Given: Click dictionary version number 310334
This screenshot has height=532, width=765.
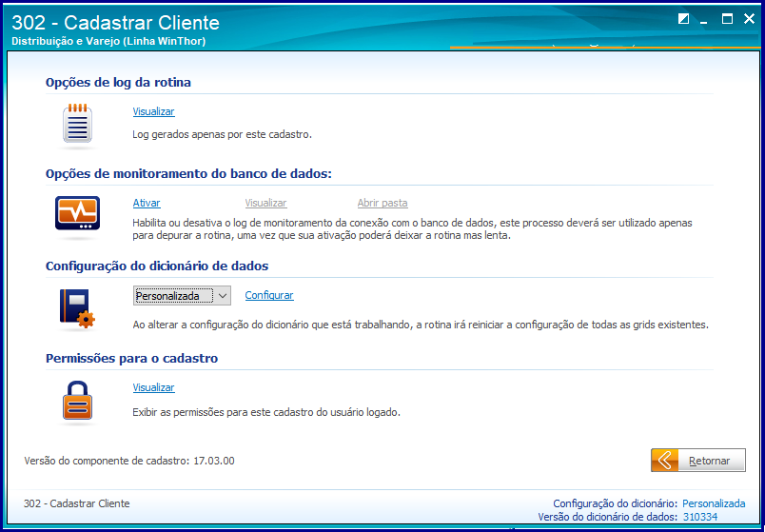Looking at the screenshot, I should tap(700, 517).
